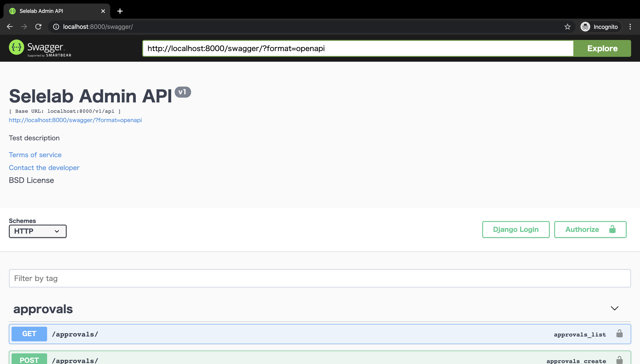Reload the page with refresh icon
640x364 pixels.
click(x=38, y=26)
